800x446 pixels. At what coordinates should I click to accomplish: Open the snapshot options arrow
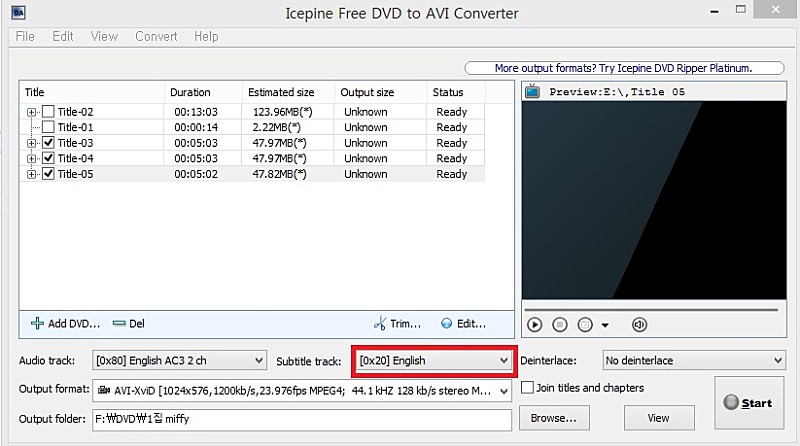click(605, 325)
